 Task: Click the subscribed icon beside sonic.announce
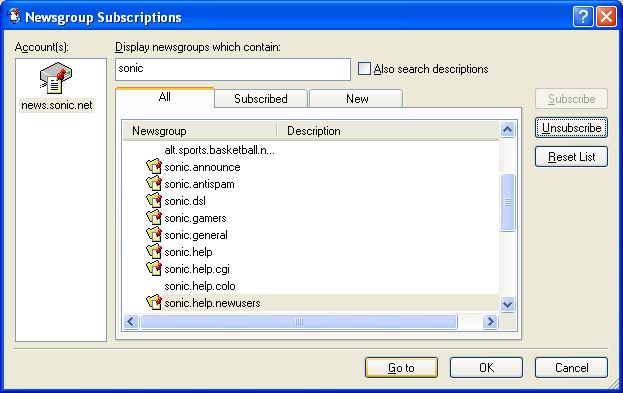[154, 167]
